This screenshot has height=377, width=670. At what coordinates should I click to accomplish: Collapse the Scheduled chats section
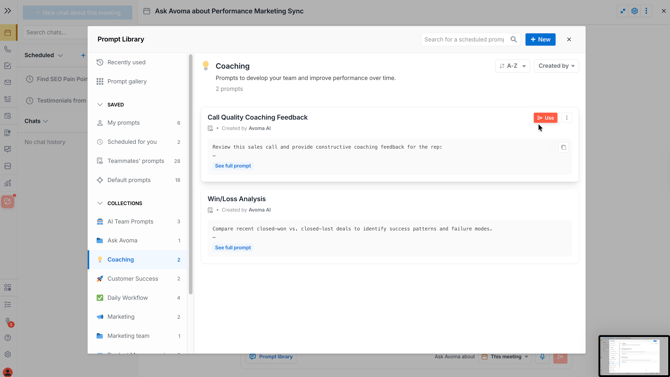[x=60, y=55]
